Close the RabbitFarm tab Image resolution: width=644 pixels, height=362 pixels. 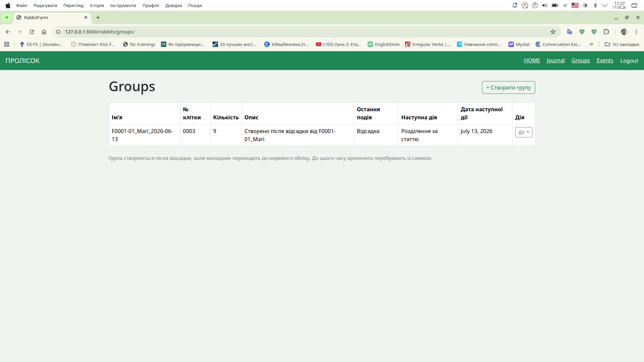point(86,17)
